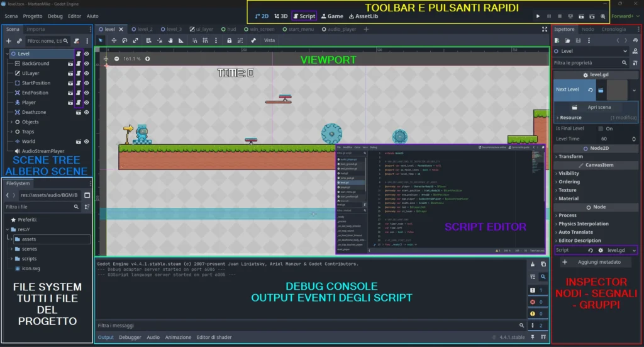Open the Forward+ renderer dropdown
Image resolution: width=644 pixels, height=347 pixels.
[625, 16]
